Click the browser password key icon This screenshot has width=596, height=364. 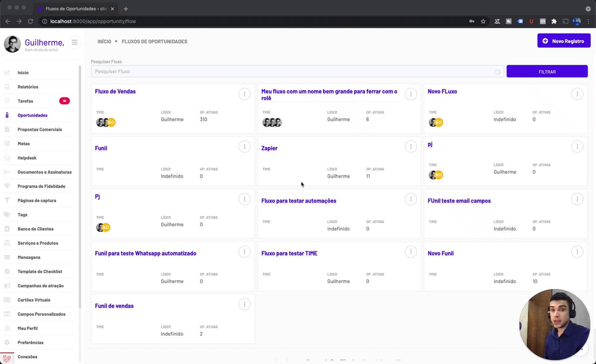click(x=472, y=21)
